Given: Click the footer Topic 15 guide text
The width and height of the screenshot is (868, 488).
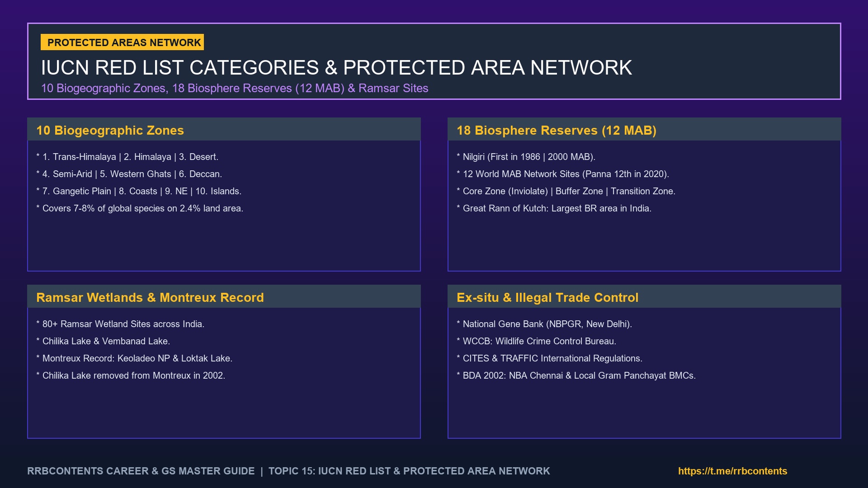Looking at the screenshot, I should pos(409,471).
